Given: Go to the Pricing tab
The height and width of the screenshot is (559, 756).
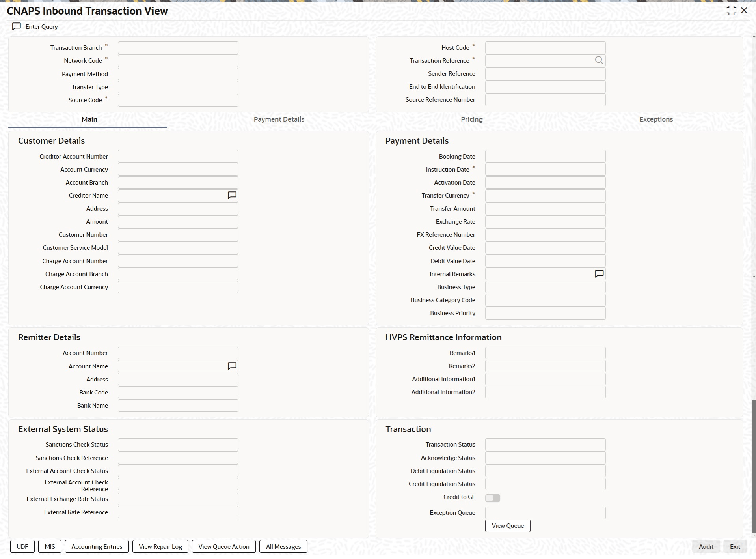Looking at the screenshot, I should click(472, 119).
